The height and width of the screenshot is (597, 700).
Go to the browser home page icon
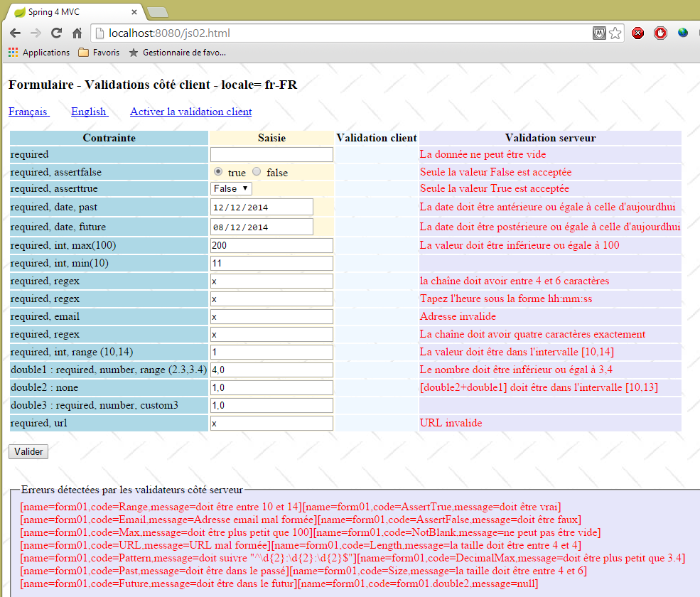77,33
